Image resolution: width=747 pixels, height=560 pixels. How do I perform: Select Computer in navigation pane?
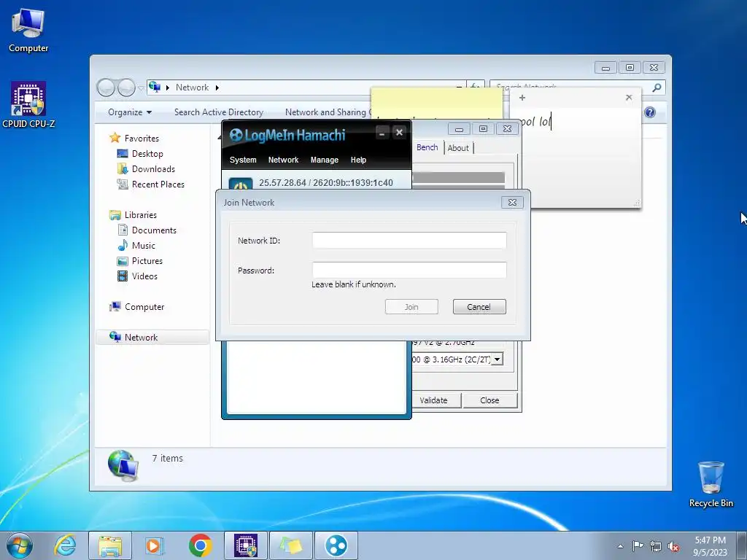point(144,307)
